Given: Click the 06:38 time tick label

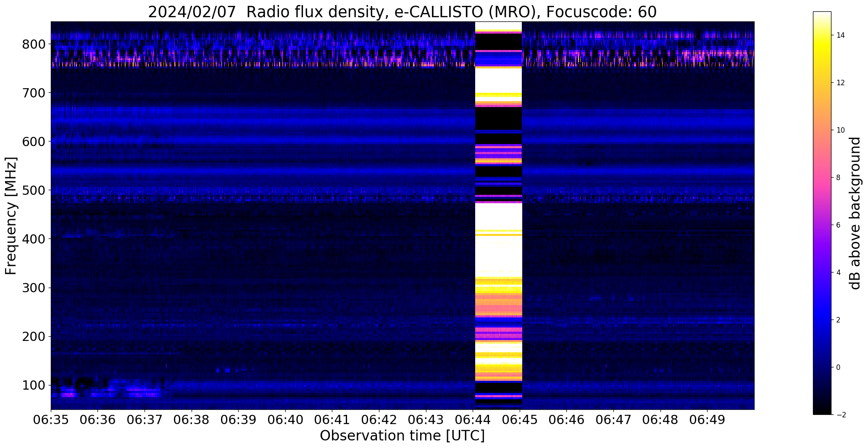Looking at the screenshot, I should 192,420.
